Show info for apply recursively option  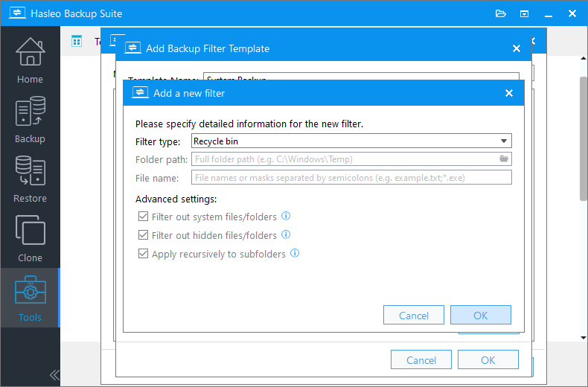pos(295,253)
